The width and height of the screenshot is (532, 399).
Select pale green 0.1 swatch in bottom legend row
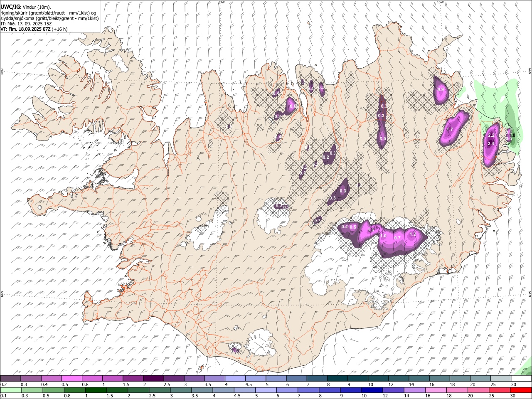[x=11, y=390]
